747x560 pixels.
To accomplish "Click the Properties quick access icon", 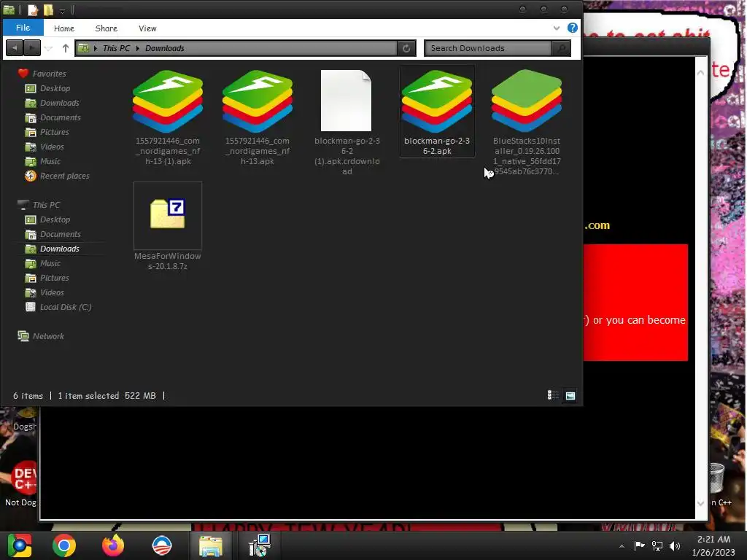I will coord(32,9).
